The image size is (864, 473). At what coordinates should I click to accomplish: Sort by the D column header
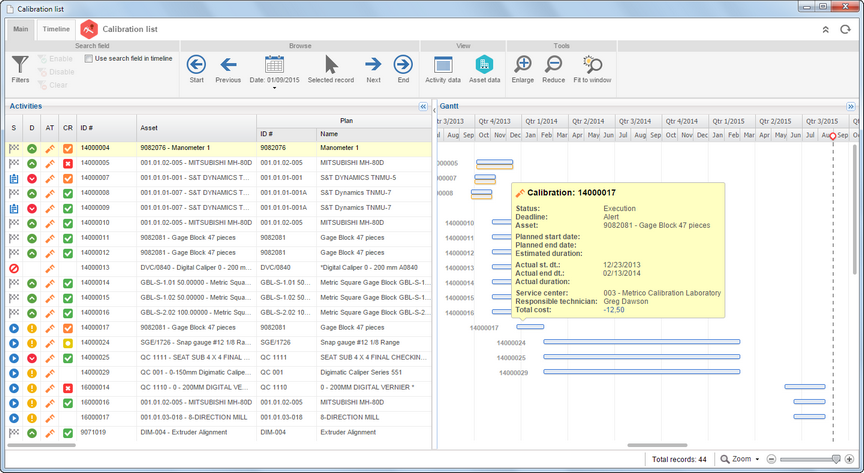(32, 128)
